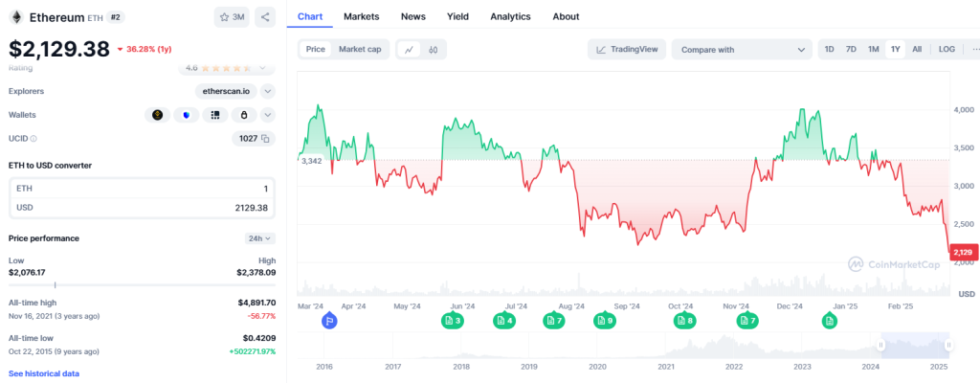The image size is (980, 383).
Task: Select the 7D time range
Action: pyautogui.click(x=851, y=49)
